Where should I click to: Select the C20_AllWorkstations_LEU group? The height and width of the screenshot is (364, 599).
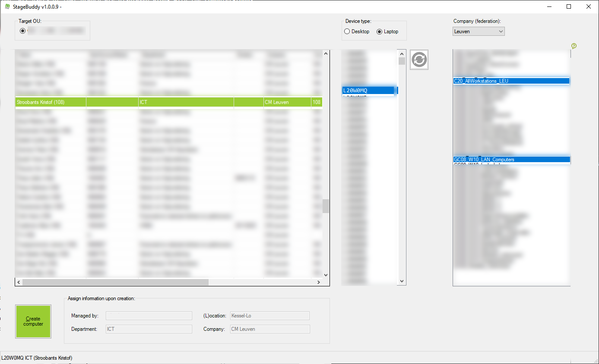[511, 81]
